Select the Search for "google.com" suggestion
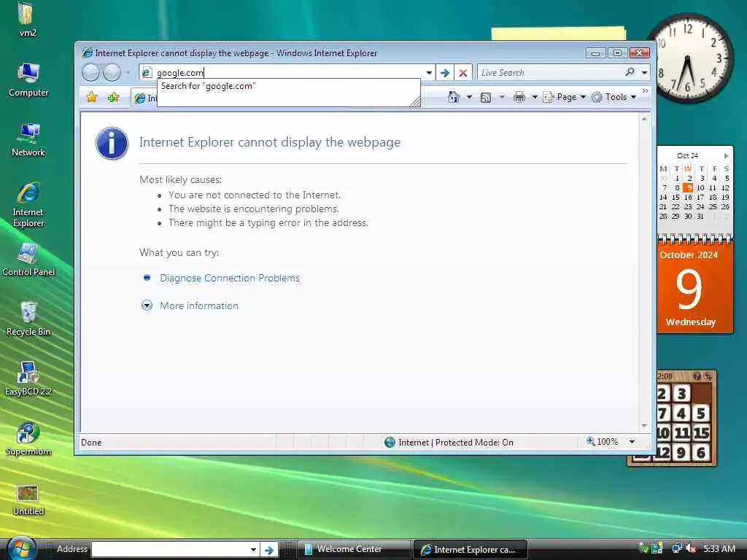 [x=288, y=86]
